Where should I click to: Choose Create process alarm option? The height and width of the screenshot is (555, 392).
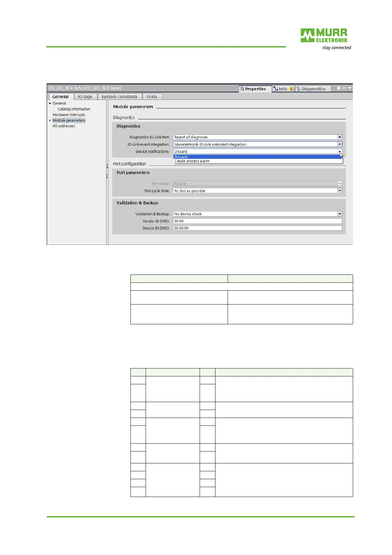(x=257, y=161)
